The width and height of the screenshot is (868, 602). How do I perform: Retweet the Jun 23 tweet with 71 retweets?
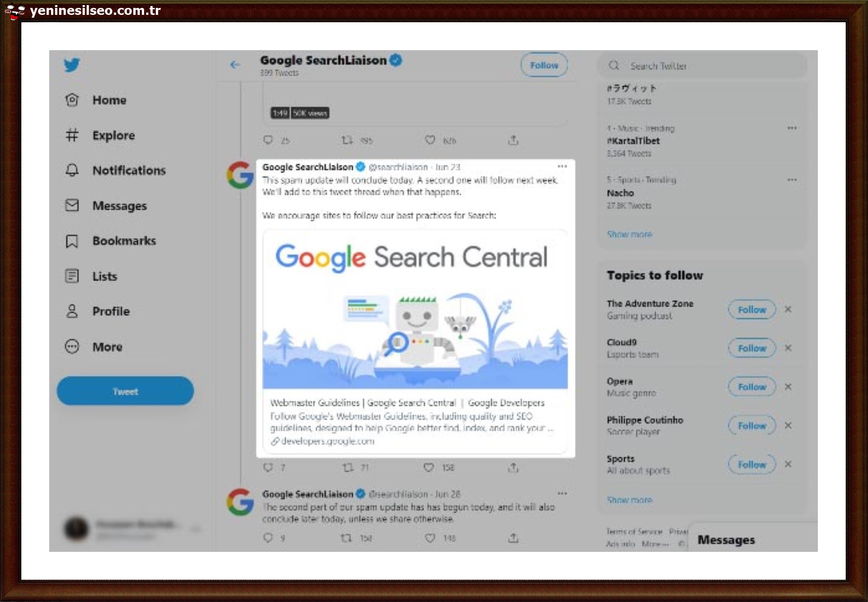click(x=348, y=467)
